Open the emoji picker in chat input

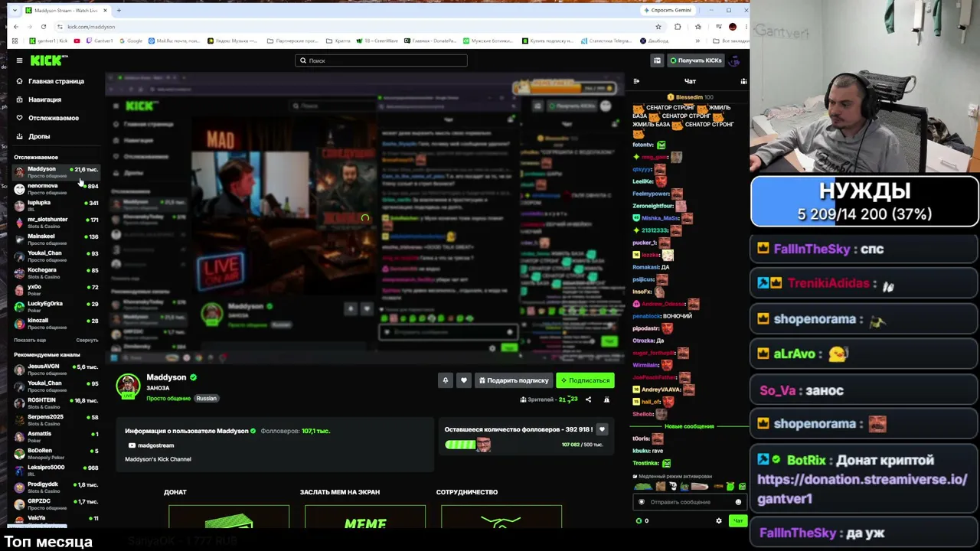pyautogui.click(x=738, y=502)
